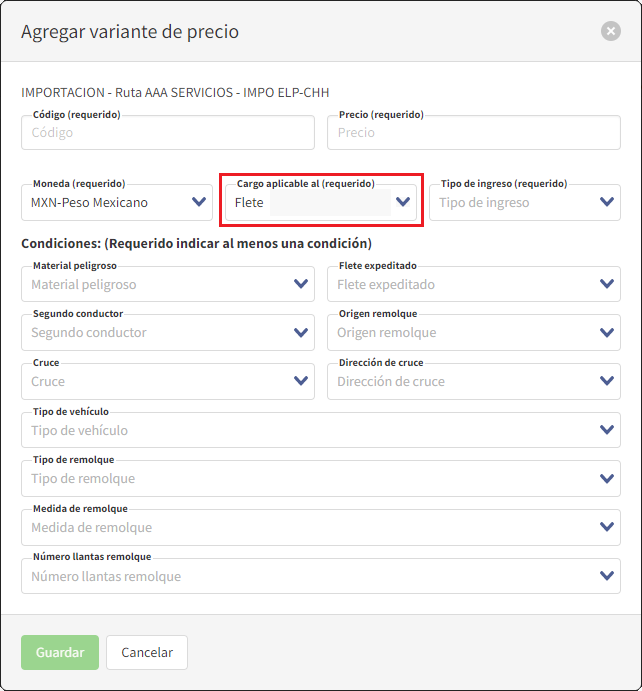Click the Precio input field
642x691 pixels.
point(473,133)
